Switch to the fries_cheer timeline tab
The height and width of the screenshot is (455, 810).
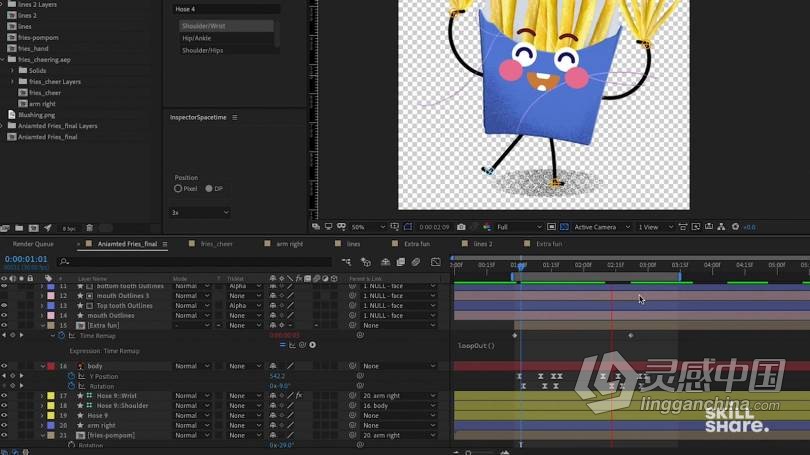(x=216, y=244)
